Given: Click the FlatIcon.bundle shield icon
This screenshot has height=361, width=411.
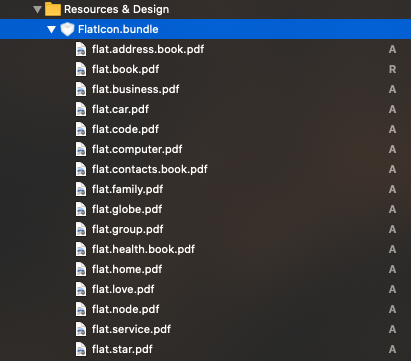Looking at the screenshot, I should (x=67, y=29).
